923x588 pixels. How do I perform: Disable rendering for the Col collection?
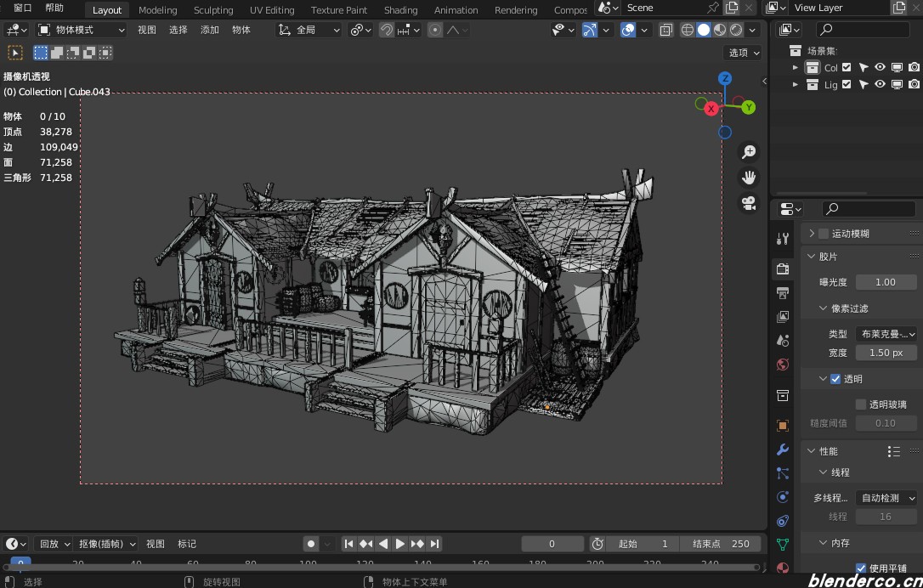click(914, 67)
